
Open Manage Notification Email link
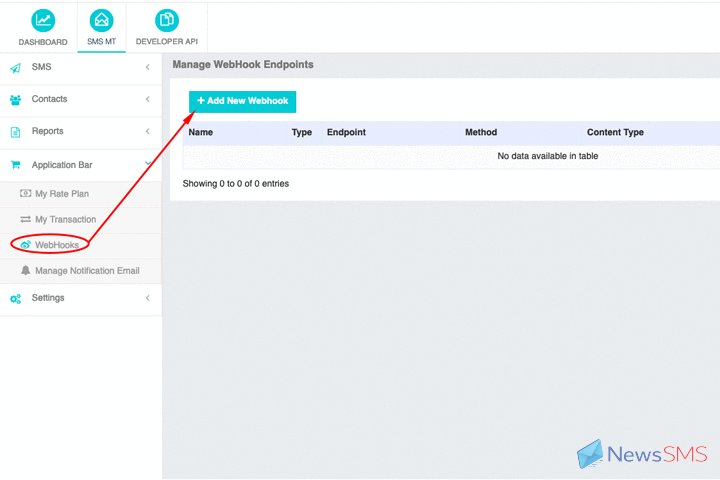[87, 271]
